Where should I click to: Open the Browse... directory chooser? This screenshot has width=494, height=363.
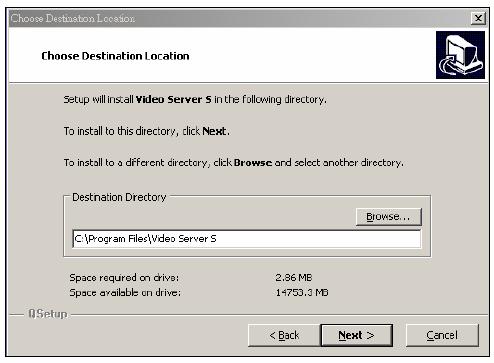click(x=389, y=217)
